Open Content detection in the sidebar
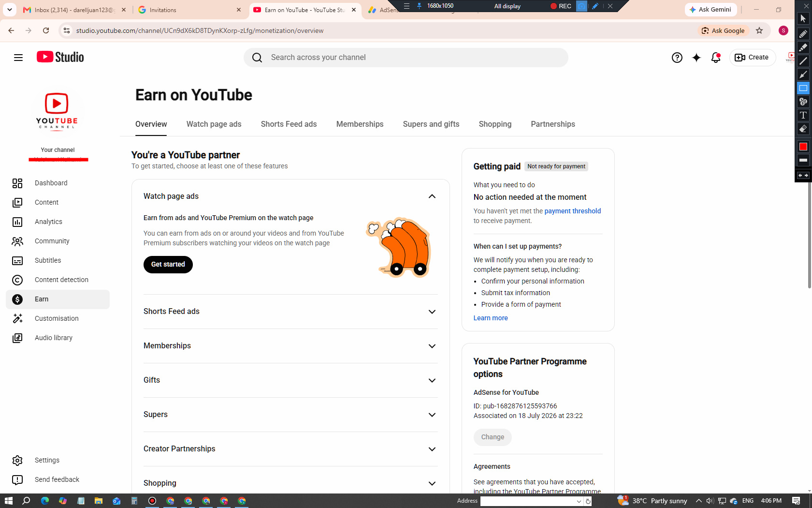812x508 pixels. [x=58, y=280]
